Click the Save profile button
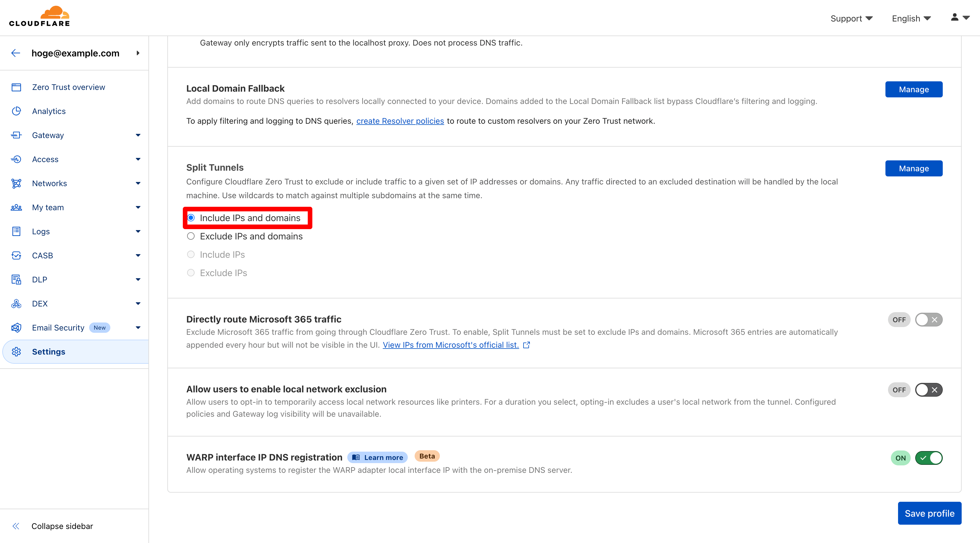Image resolution: width=980 pixels, height=543 pixels. [x=929, y=513]
